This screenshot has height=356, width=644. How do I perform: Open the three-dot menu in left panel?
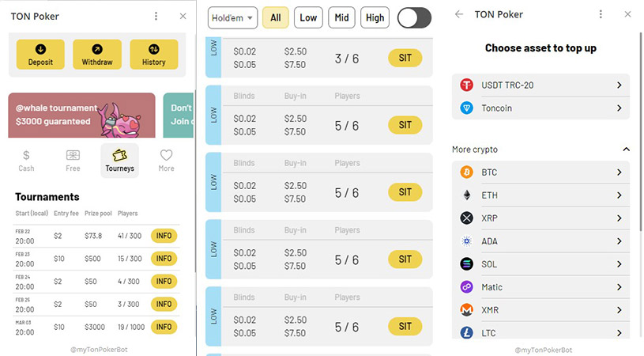click(156, 16)
